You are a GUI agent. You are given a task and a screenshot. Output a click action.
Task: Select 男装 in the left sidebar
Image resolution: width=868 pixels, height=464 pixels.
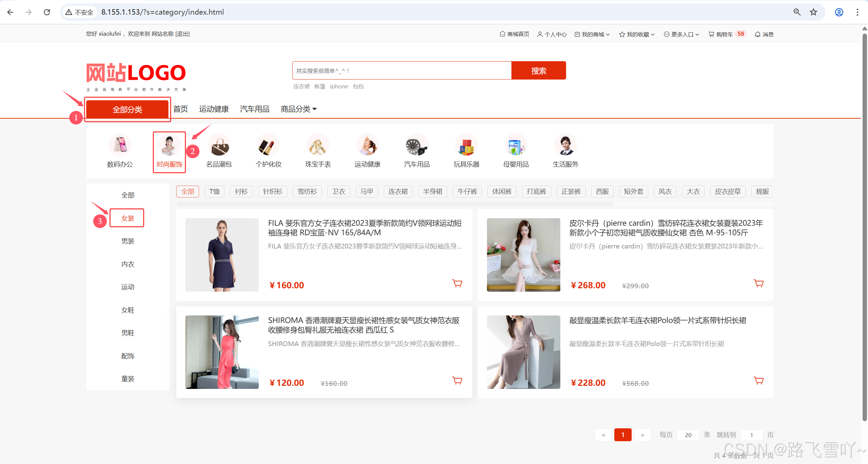pyautogui.click(x=128, y=241)
